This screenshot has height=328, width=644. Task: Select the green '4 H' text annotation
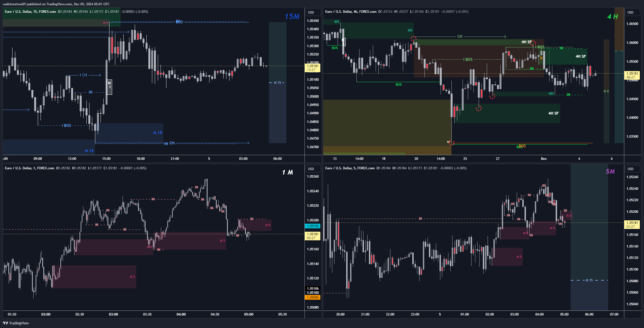point(613,17)
